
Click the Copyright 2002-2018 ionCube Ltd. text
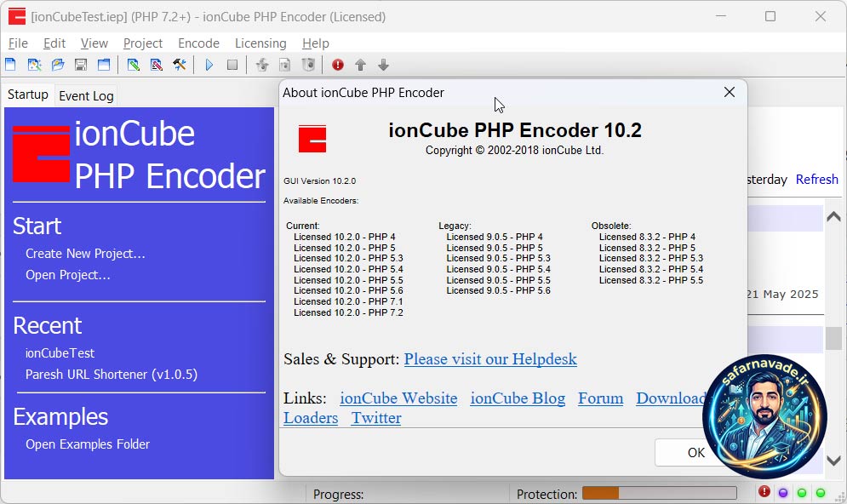(514, 150)
